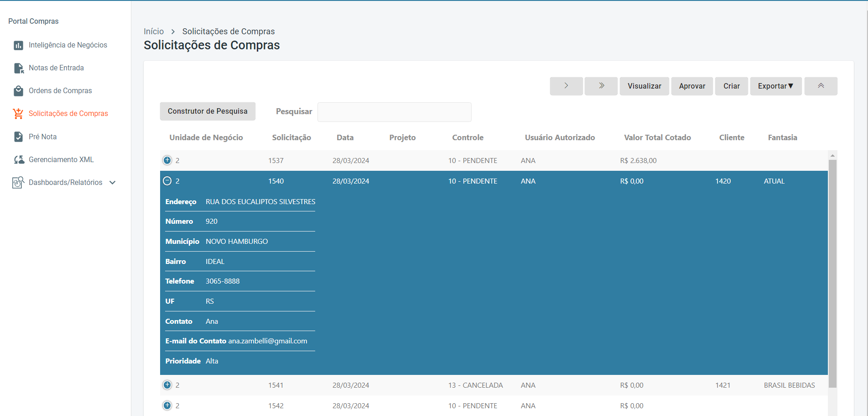Open Ordens de Compras section
Screen dimensions: 868x416
click(60, 91)
